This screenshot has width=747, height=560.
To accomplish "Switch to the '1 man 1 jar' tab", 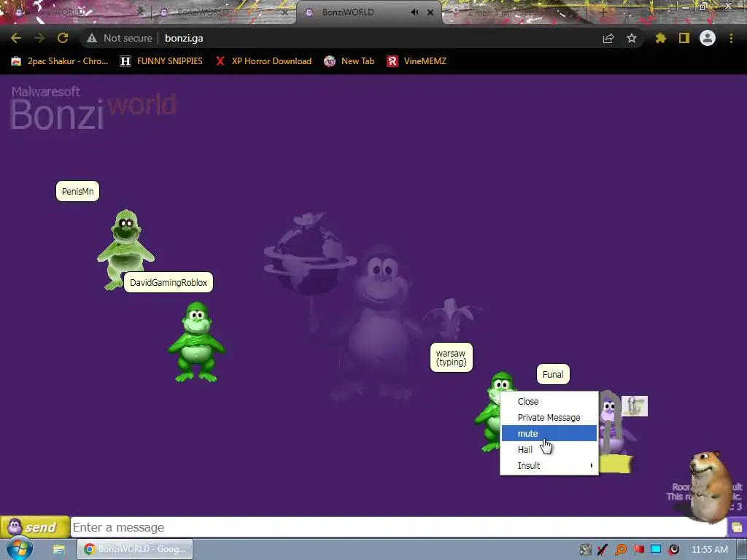I will tap(517, 12).
